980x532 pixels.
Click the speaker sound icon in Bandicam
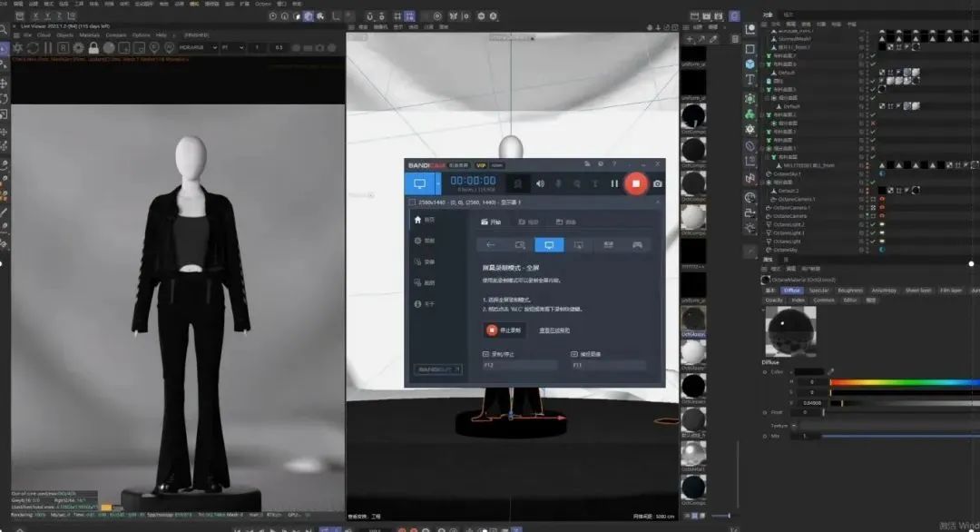(x=540, y=183)
